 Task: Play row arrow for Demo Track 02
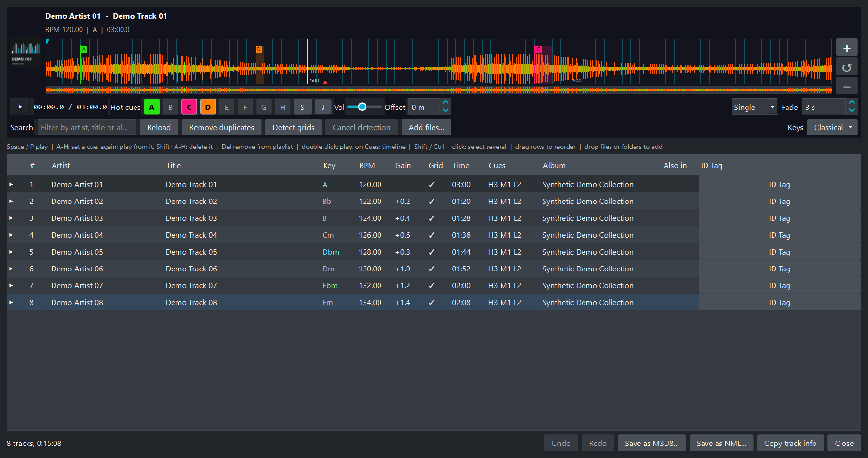11,201
